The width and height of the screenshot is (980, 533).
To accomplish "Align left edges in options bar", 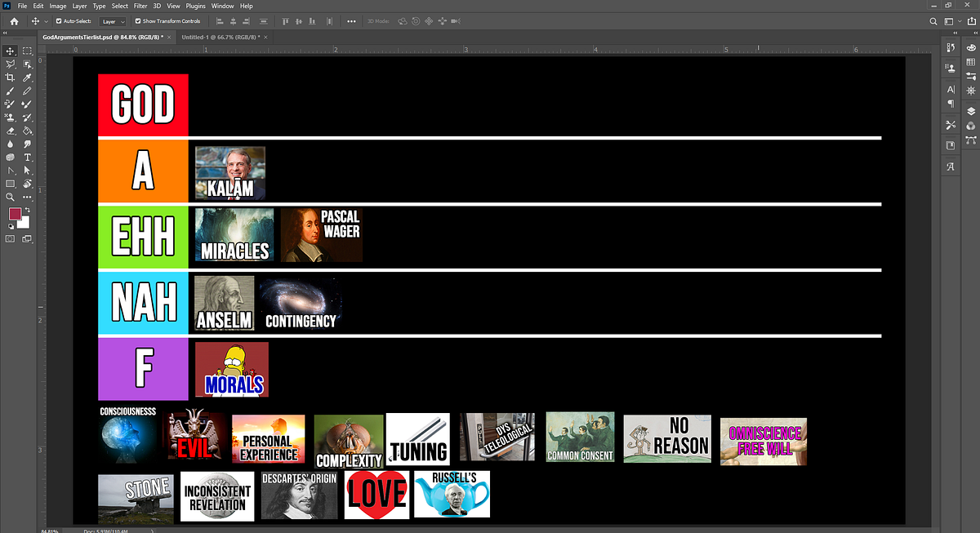I will point(220,21).
